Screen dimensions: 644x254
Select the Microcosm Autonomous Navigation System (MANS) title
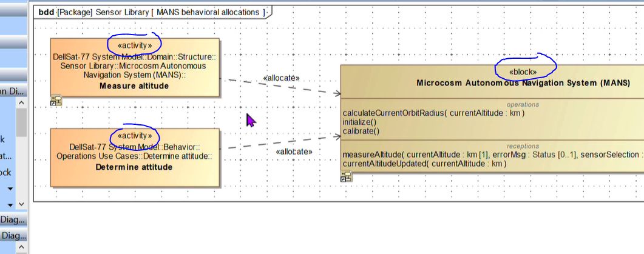click(x=523, y=83)
